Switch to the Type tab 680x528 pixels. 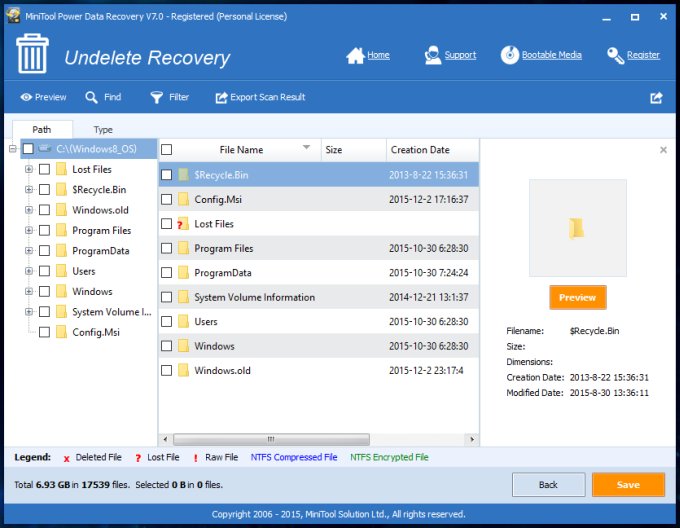tap(103, 130)
